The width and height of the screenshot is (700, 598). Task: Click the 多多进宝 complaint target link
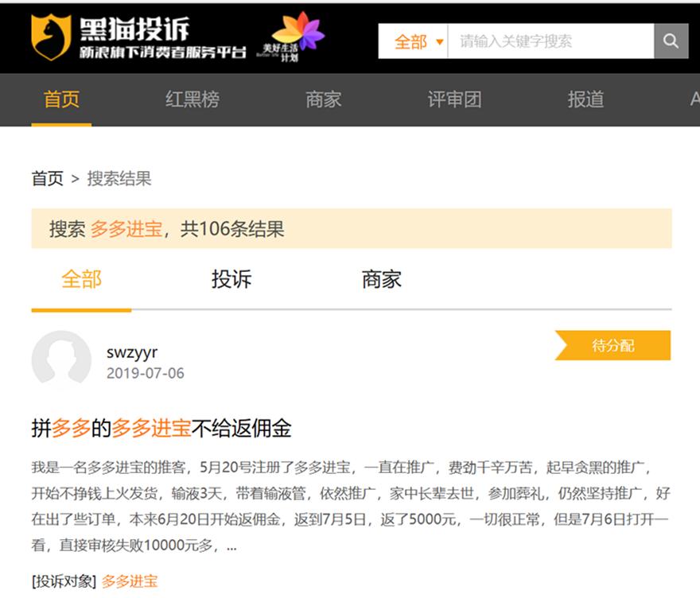129,581
